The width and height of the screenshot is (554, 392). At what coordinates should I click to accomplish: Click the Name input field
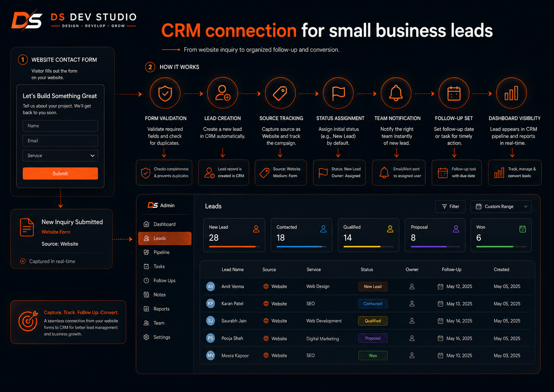click(60, 126)
